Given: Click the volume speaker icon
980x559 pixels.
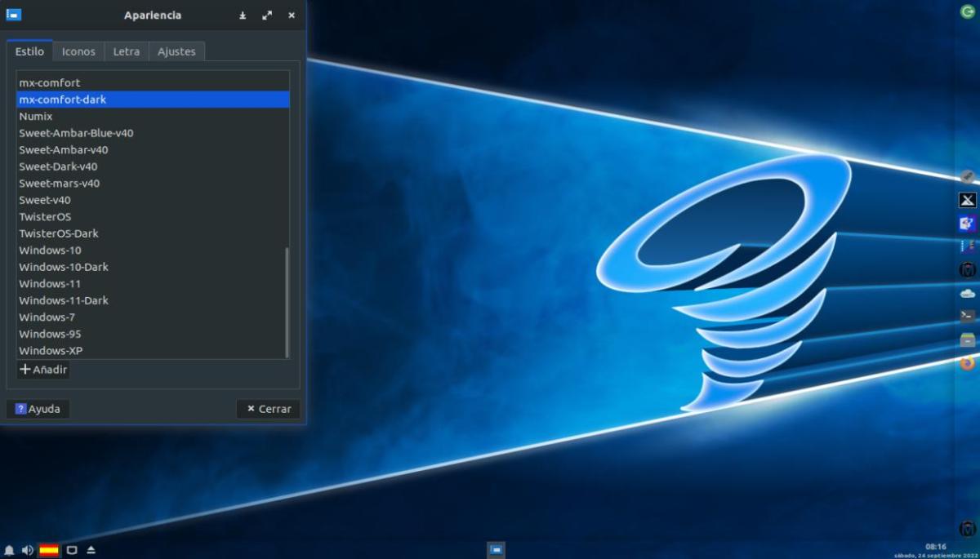Looking at the screenshot, I should click(27, 550).
